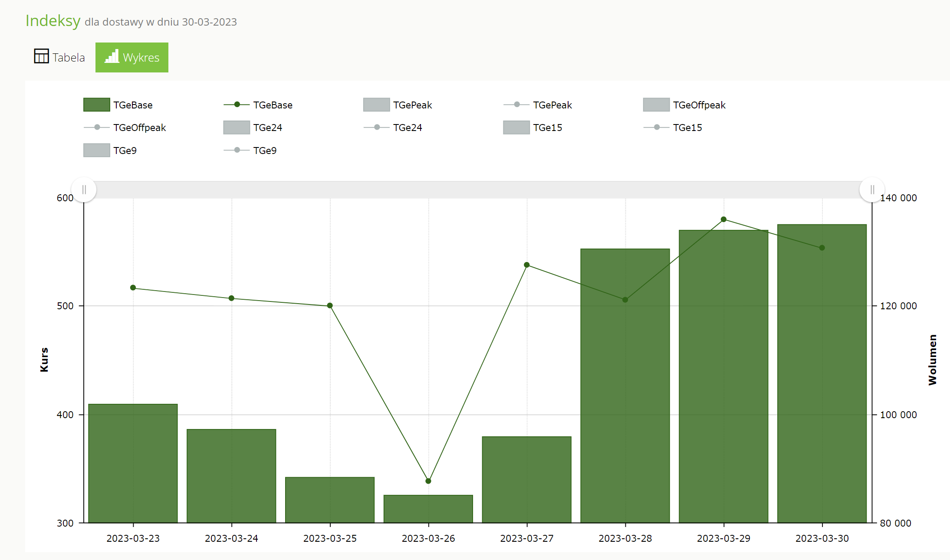This screenshot has width=950, height=560.
Task: Toggle TGeOffpeak bar legend swatch
Action: click(656, 105)
